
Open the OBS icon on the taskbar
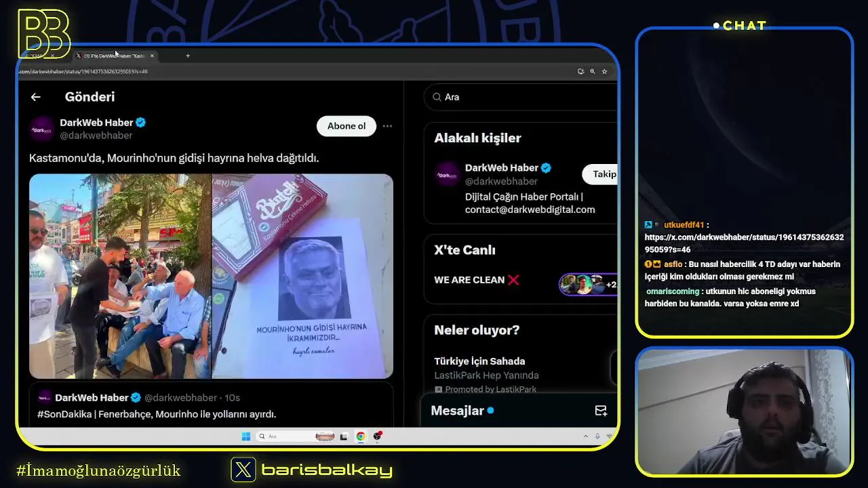(x=378, y=436)
